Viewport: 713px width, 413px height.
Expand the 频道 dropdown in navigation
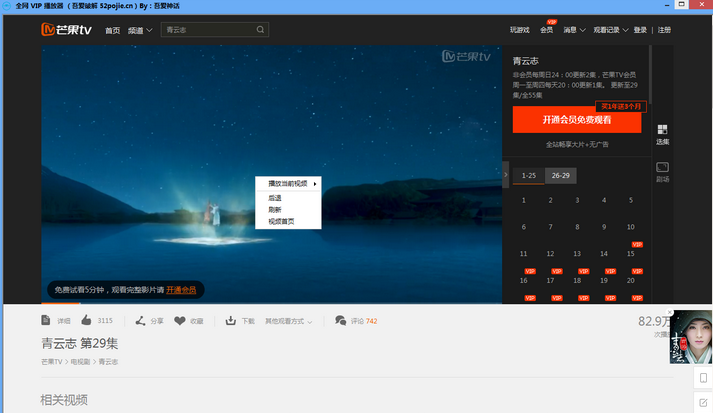point(140,30)
